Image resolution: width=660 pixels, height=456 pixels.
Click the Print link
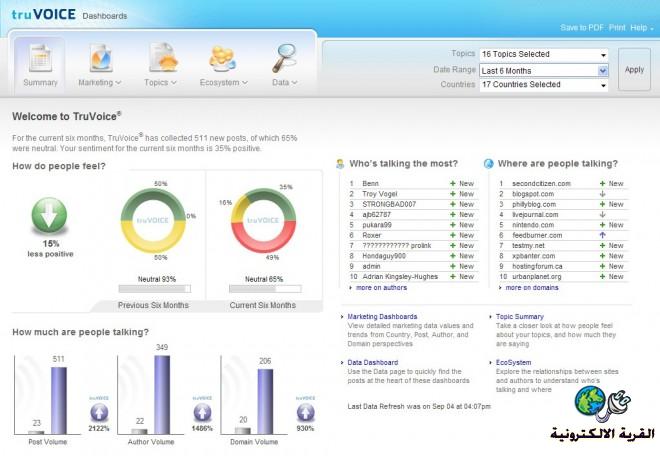617,28
